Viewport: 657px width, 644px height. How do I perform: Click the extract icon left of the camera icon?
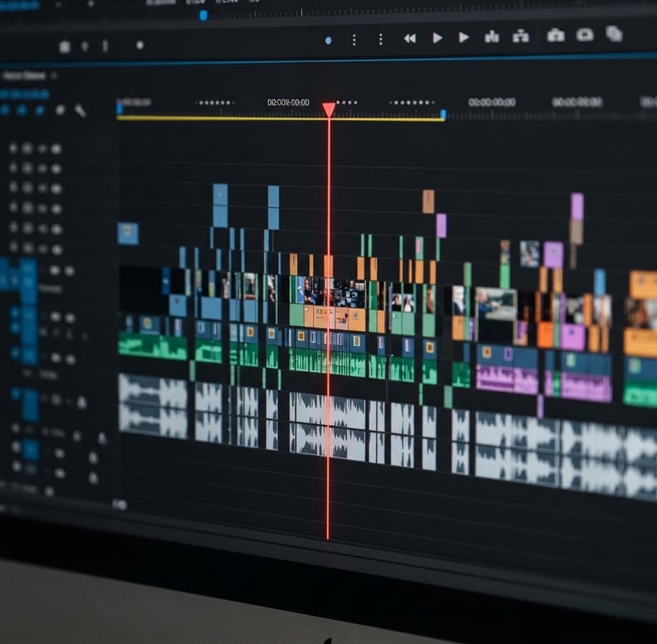click(x=520, y=36)
